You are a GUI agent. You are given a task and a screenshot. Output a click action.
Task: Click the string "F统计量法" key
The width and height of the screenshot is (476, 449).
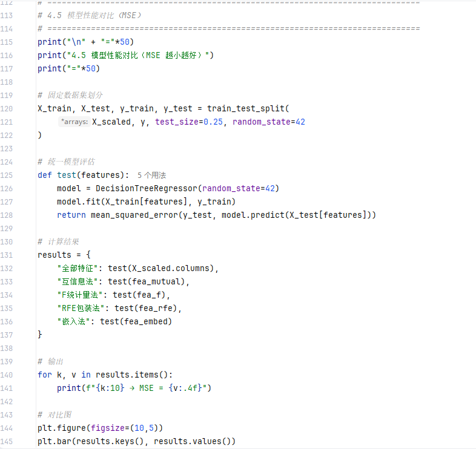tap(80, 295)
